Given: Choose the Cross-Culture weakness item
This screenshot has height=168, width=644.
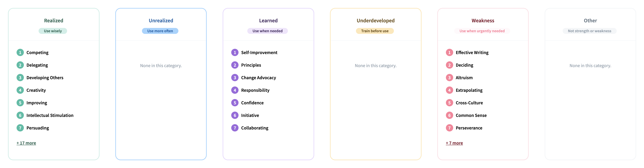Looking at the screenshot, I should tap(469, 103).
